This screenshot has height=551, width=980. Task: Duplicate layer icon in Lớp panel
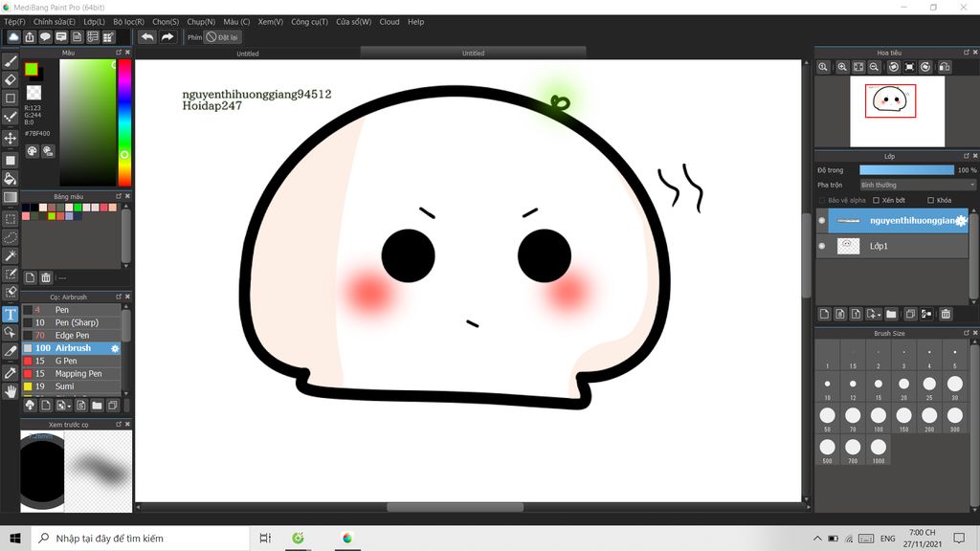pos(911,314)
